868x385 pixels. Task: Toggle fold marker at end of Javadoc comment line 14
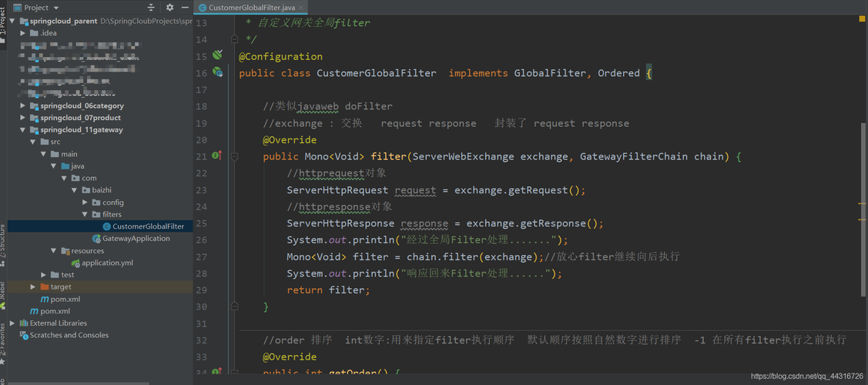click(234, 38)
